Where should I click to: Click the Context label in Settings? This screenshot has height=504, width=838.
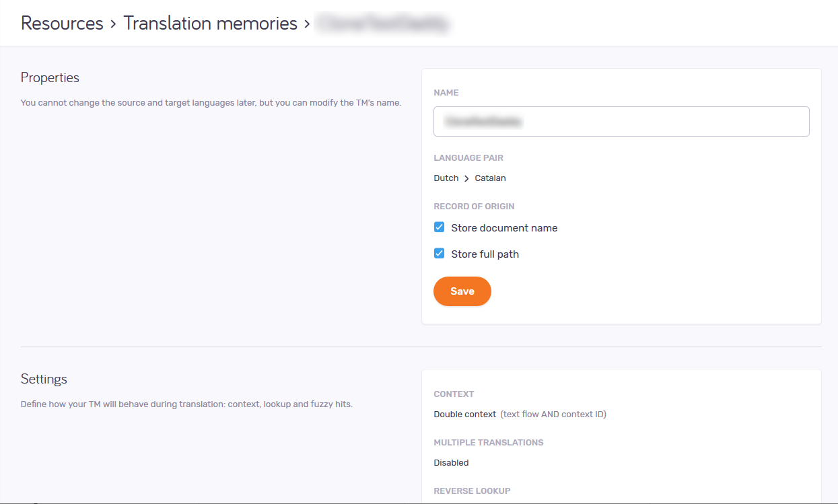click(454, 394)
